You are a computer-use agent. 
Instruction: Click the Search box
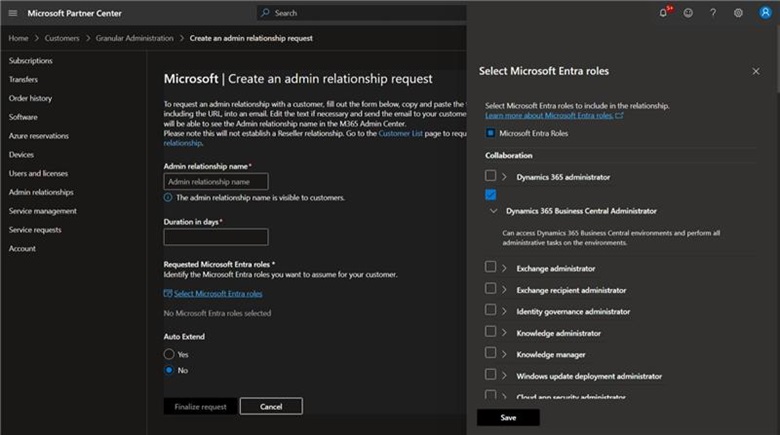tap(363, 13)
